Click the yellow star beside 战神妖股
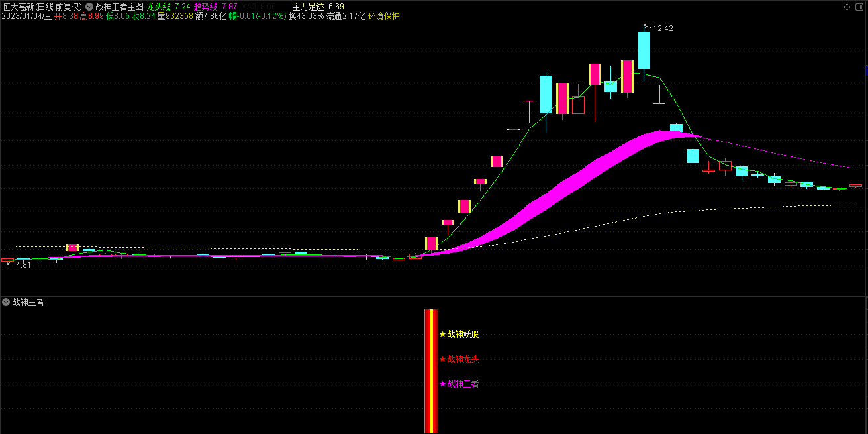This screenshot has width=868, height=434. pyautogui.click(x=443, y=335)
